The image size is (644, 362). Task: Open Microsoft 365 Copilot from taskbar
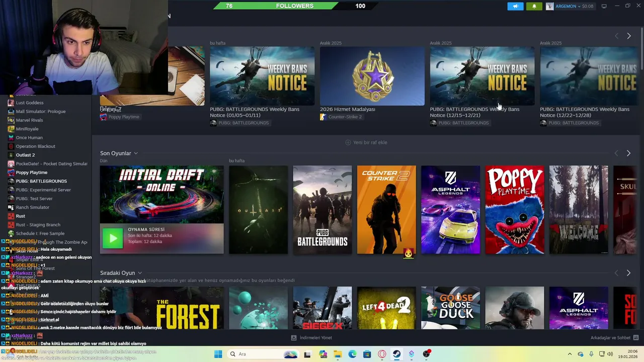coord(323,354)
